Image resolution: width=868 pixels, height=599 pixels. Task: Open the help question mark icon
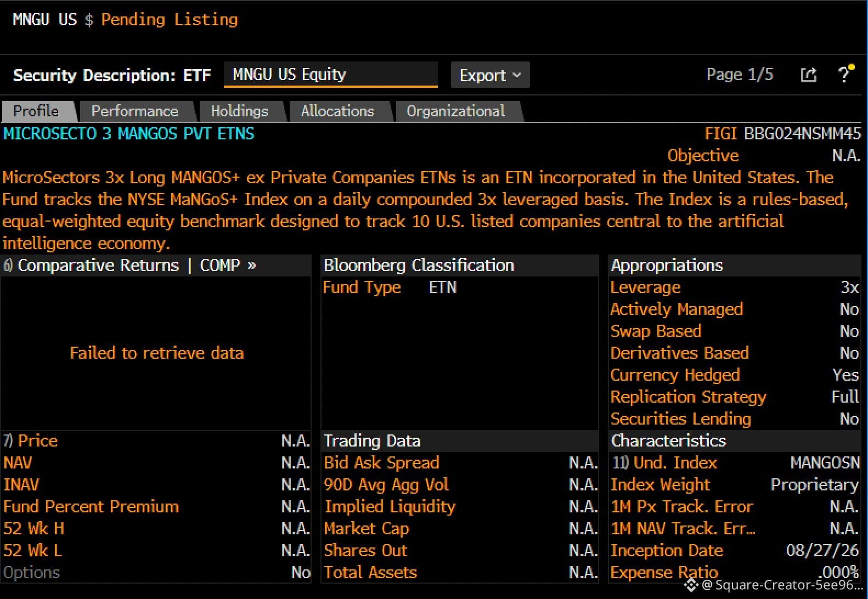click(x=846, y=74)
